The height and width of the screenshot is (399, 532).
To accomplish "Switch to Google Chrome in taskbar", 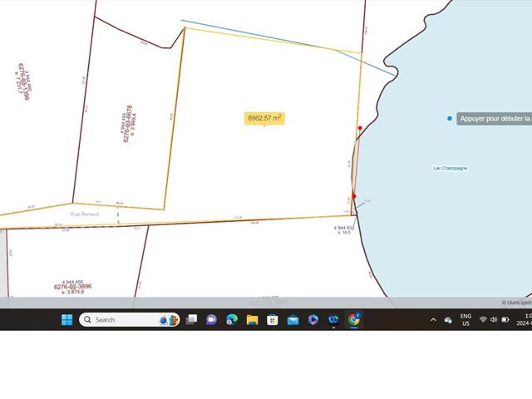I will point(354,320).
